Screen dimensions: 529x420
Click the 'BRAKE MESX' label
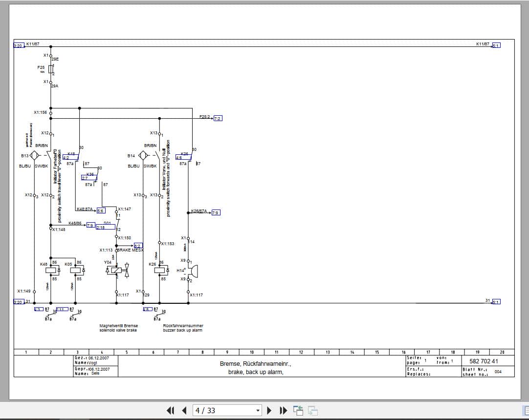tap(130, 250)
